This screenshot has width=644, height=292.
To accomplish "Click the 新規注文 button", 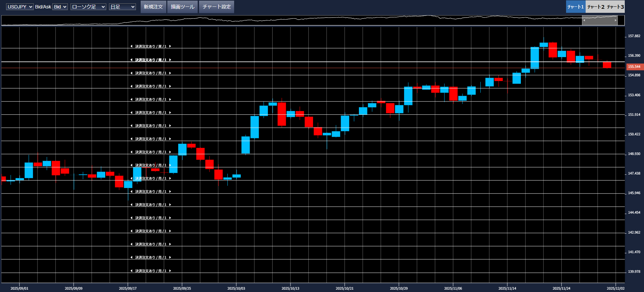I will (153, 7).
